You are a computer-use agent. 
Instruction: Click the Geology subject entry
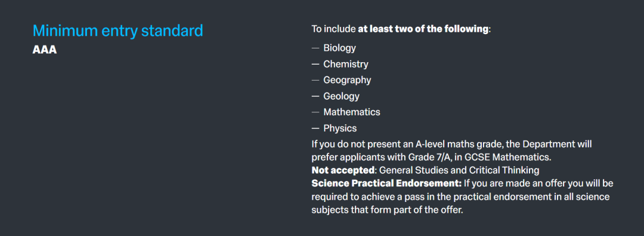[x=341, y=96]
